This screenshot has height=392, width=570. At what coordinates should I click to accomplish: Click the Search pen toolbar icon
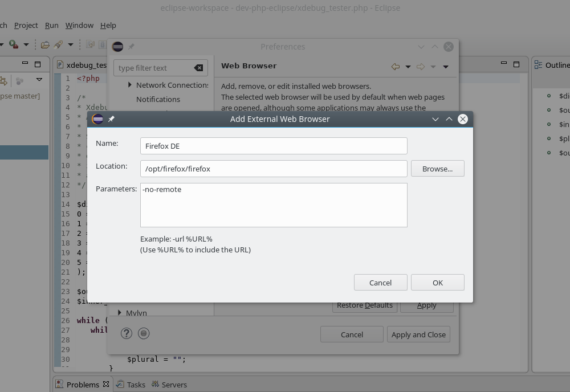[x=58, y=44]
